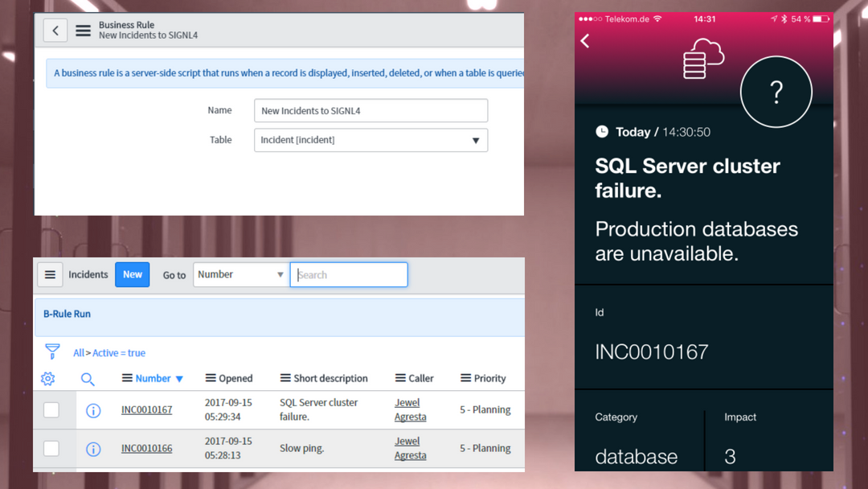This screenshot has height=489, width=868.
Task: Tap the 'SQL Server cluster failure.' alert title
Action: tap(687, 178)
